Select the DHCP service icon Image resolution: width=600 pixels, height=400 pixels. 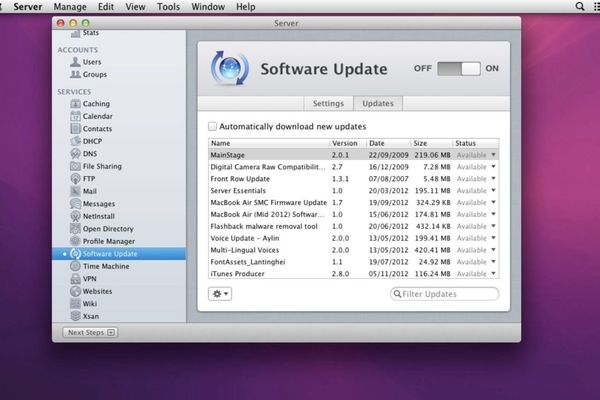tap(75, 141)
